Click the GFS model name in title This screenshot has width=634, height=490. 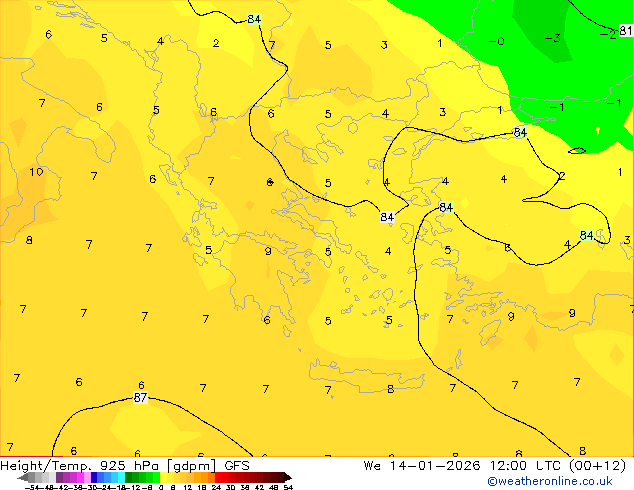pyautogui.click(x=237, y=466)
